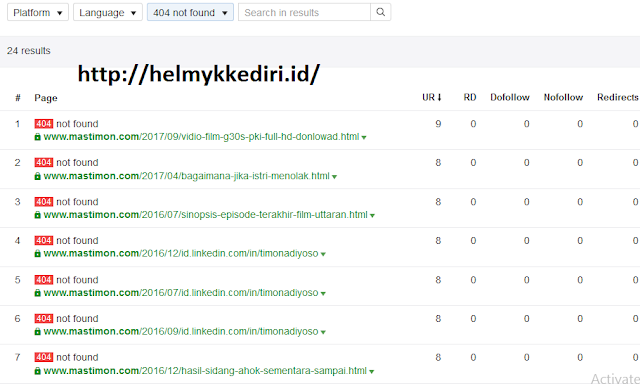Screen dimensions: 640x386
Task: Sort by the Dofollow column header
Action: 510,97
